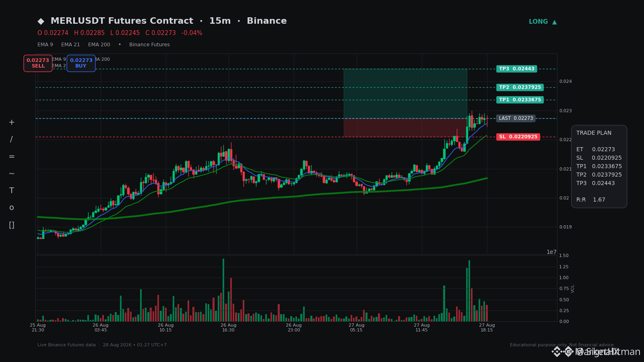Click the TP1 row in Trade Plan panel

[x=599, y=167]
